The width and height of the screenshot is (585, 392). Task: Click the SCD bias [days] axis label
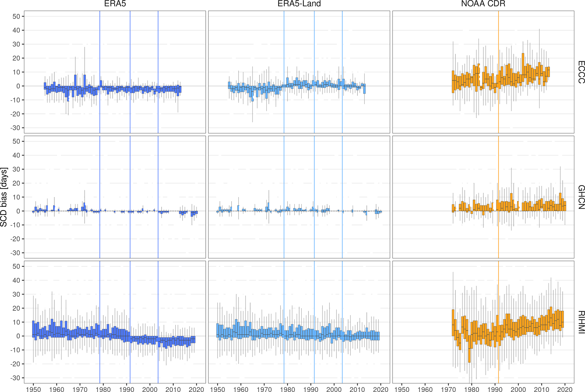[4, 197]
